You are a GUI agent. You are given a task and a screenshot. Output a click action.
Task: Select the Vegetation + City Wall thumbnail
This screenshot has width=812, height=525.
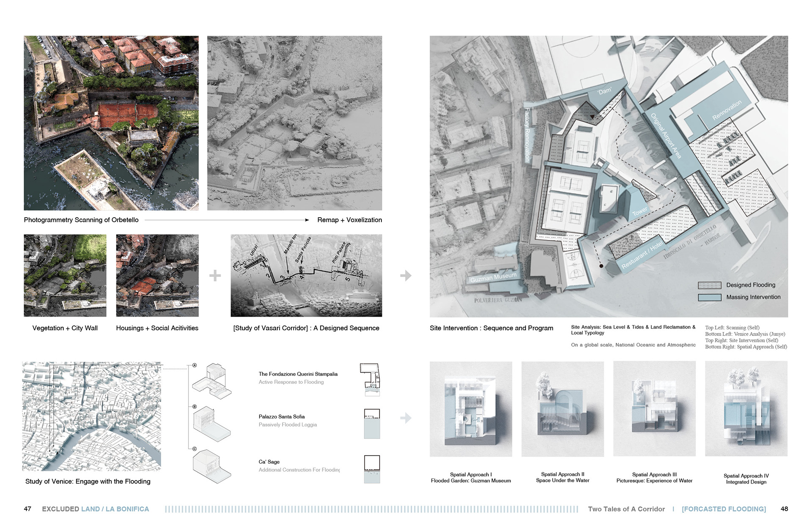(x=65, y=276)
